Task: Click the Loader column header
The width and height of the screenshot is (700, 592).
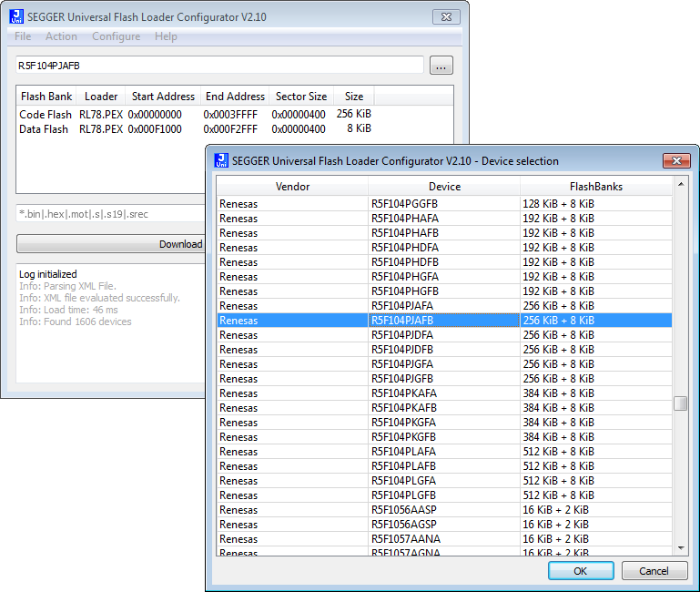Action: click(x=101, y=96)
